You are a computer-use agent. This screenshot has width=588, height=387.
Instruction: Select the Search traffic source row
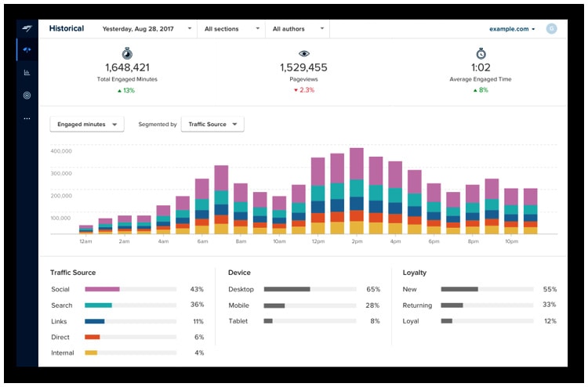pos(128,305)
